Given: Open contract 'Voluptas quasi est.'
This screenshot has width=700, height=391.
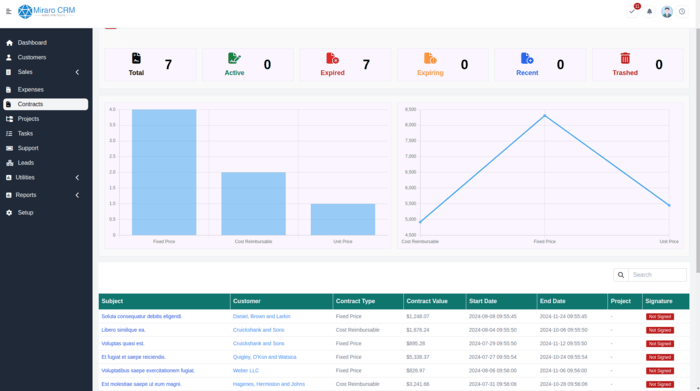Looking at the screenshot, I should click(123, 344).
